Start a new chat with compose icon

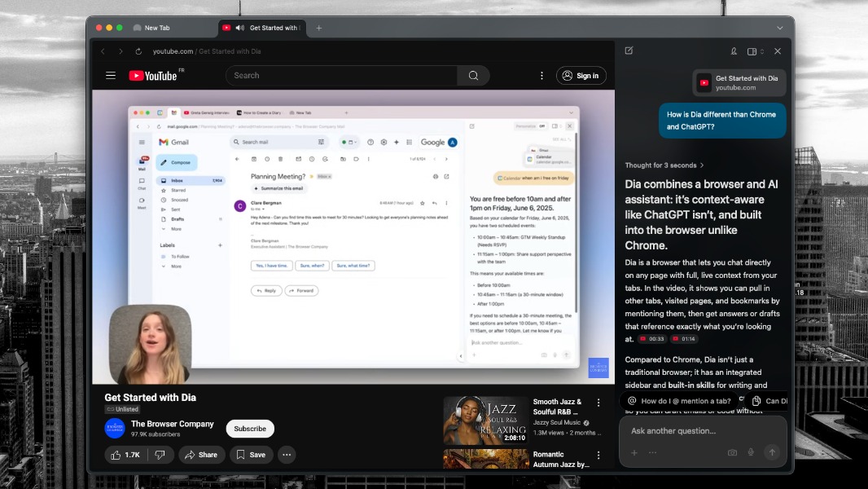coord(629,51)
